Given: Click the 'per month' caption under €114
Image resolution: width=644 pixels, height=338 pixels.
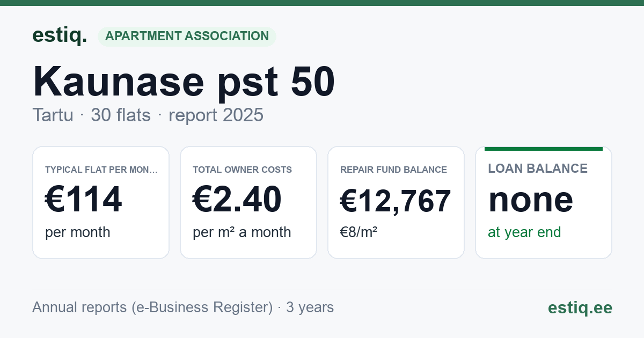Looking at the screenshot, I should pos(77,232).
